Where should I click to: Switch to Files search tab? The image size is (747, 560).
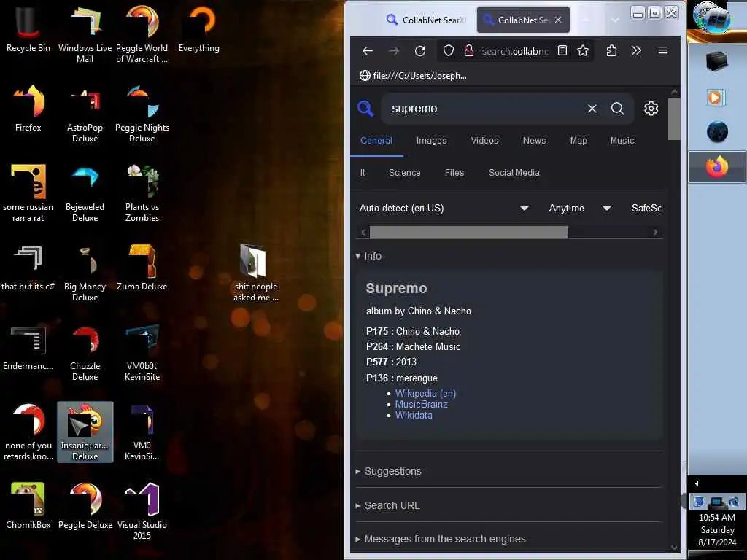pos(454,173)
